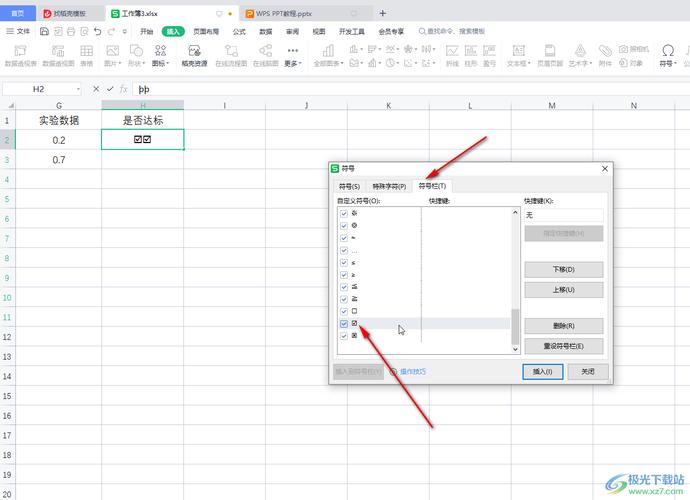690x500 pixels.
Task: Click the Print icon in quick access toolbar
Action: (71, 31)
